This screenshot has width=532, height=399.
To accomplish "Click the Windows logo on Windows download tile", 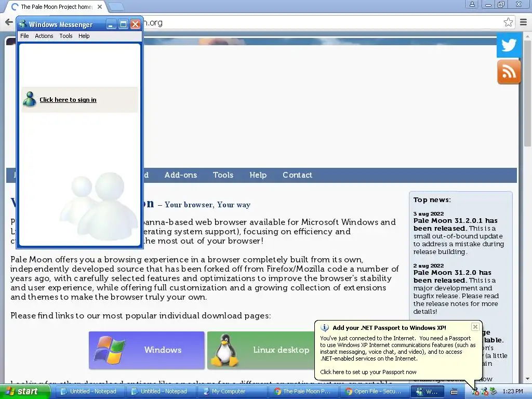I will [109, 350].
